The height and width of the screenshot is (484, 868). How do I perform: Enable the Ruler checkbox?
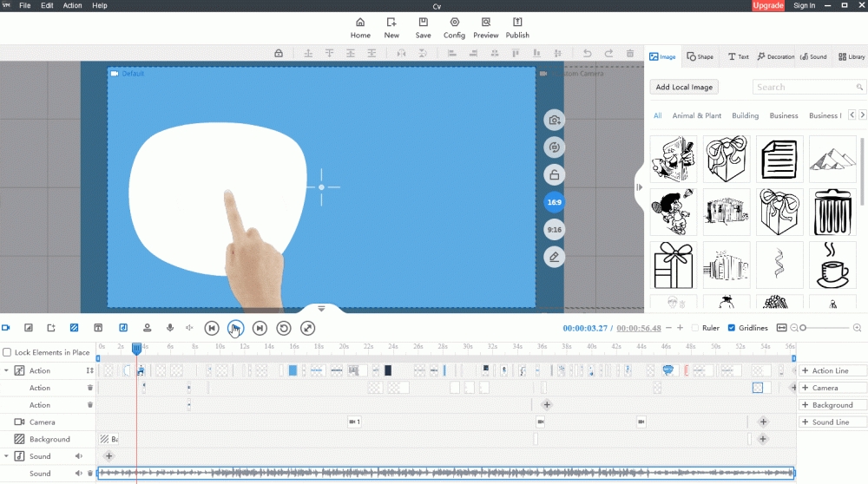coord(694,328)
